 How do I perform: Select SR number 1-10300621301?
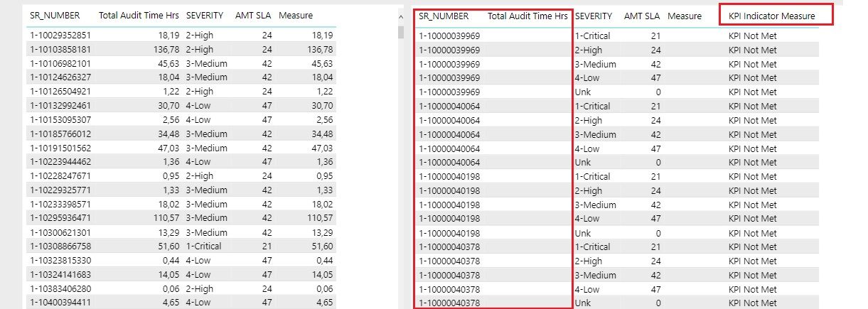[60, 232]
